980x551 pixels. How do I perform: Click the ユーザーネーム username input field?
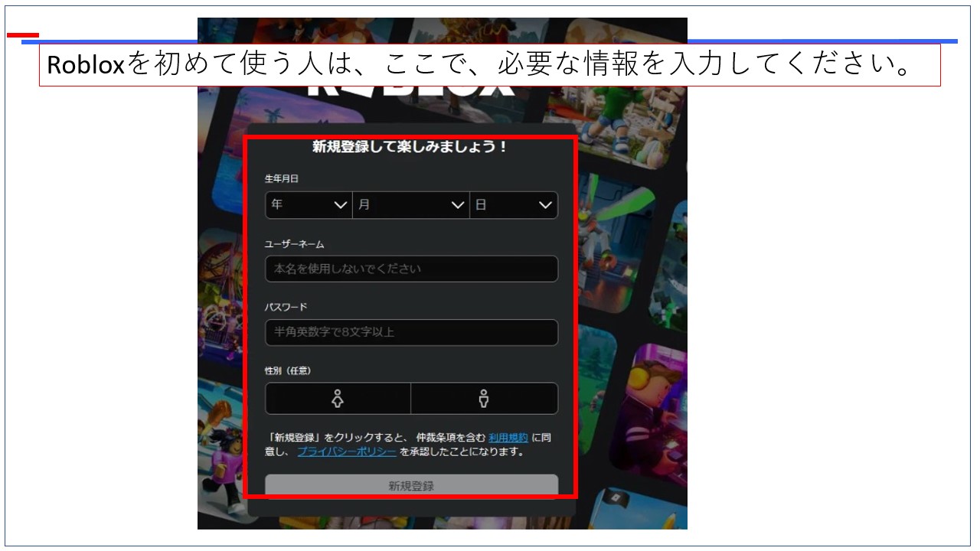[x=411, y=269]
